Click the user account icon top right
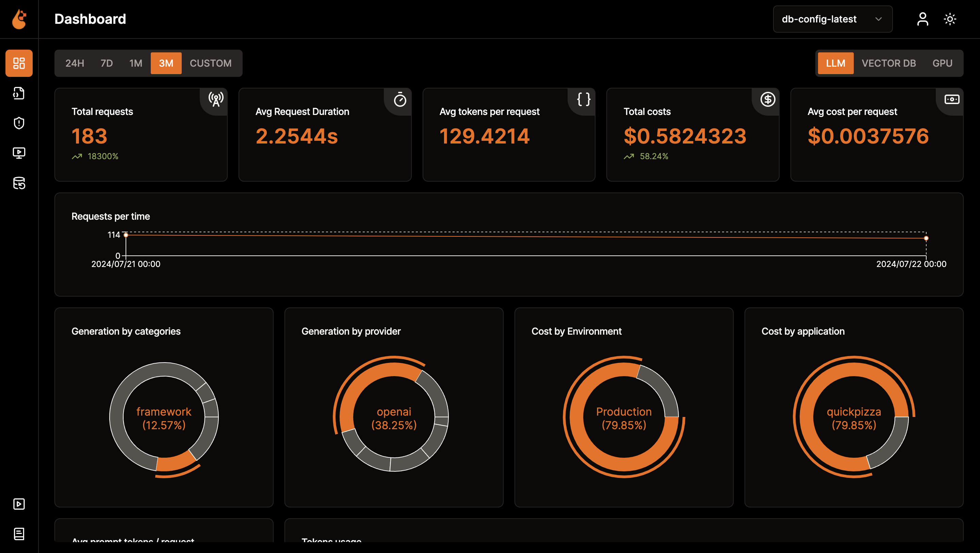The image size is (980, 553). coord(922,19)
